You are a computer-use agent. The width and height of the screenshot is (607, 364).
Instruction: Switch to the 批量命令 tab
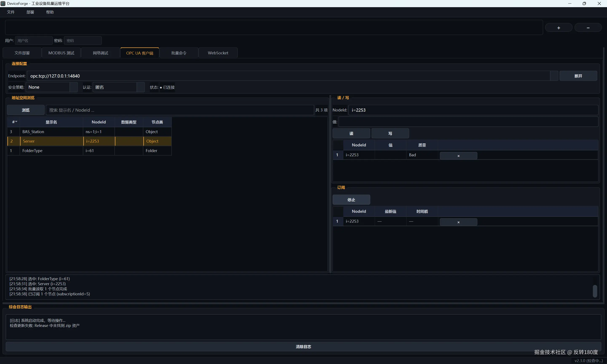tap(179, 53)
